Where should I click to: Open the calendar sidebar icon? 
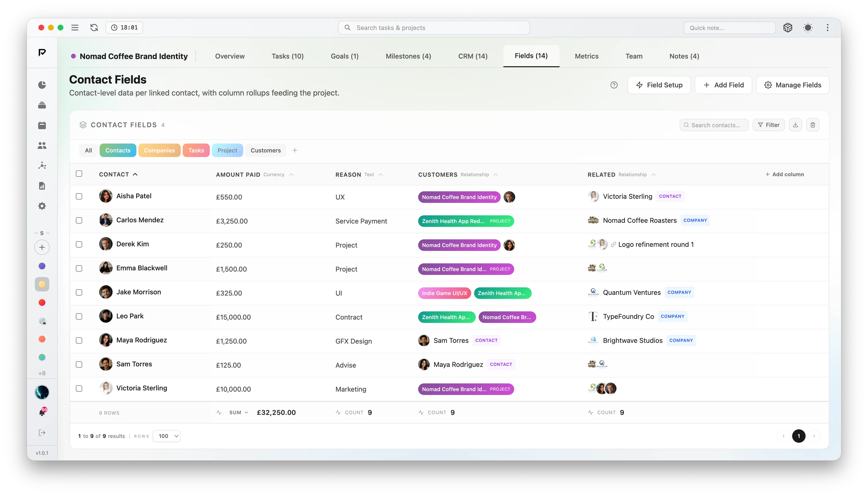coord(42,125)
